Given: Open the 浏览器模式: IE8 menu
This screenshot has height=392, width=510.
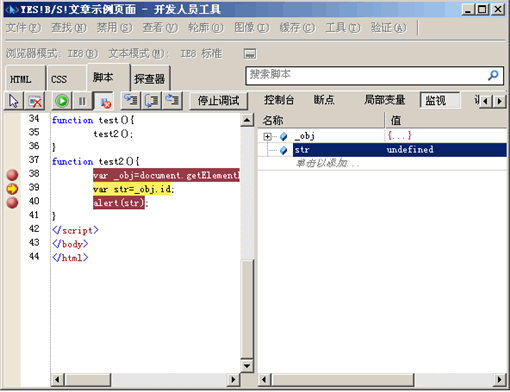Looking at the screenshot, I should pyautogui.click(x=52, y=53).
